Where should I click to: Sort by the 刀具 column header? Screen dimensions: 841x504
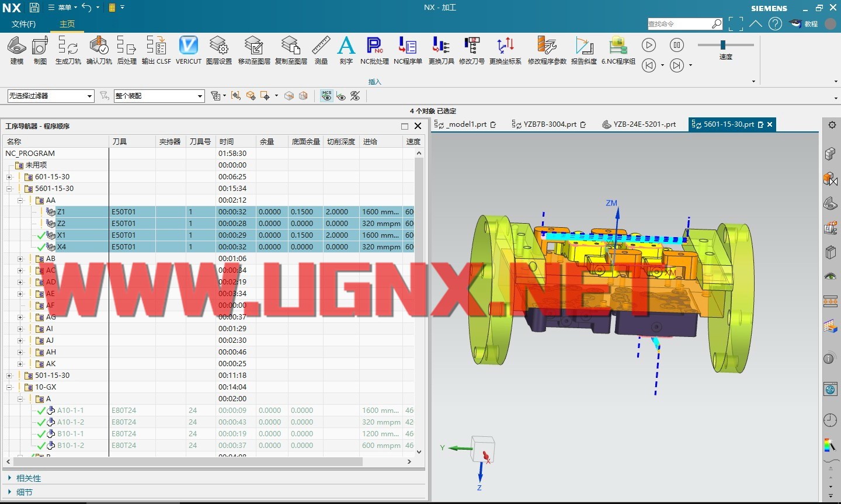[x=132, y=141]
